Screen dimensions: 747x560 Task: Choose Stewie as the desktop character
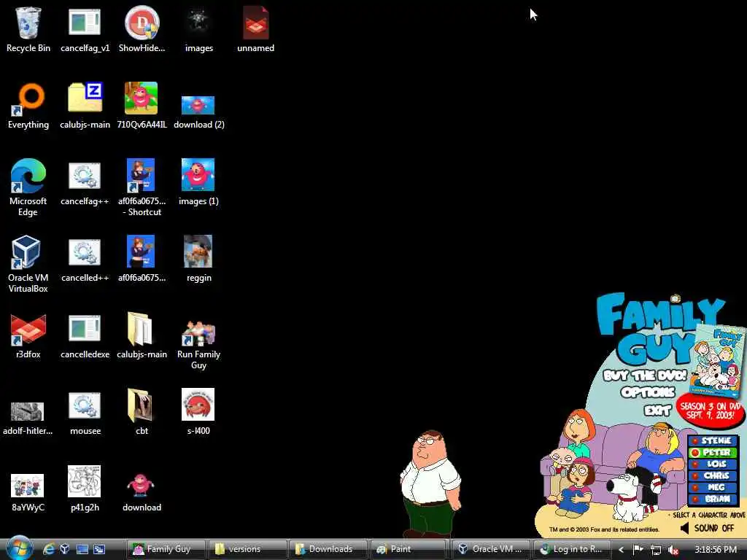(x=712, y=441)
